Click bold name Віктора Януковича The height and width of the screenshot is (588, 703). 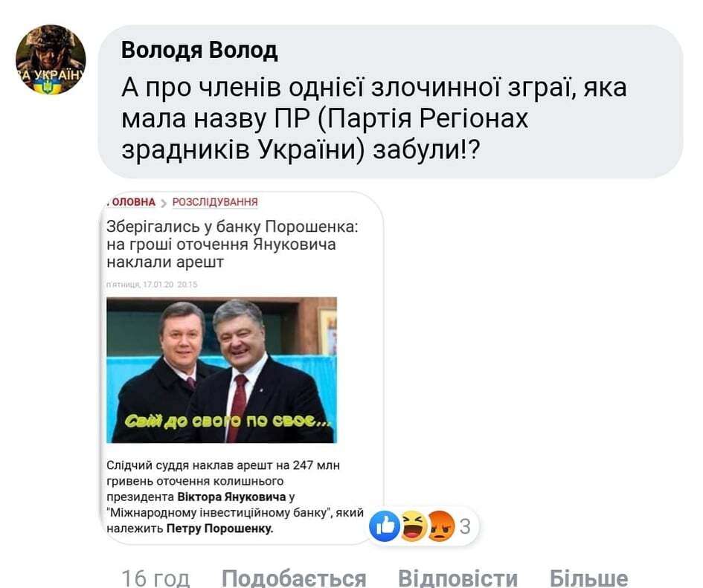tap(231, 497)
